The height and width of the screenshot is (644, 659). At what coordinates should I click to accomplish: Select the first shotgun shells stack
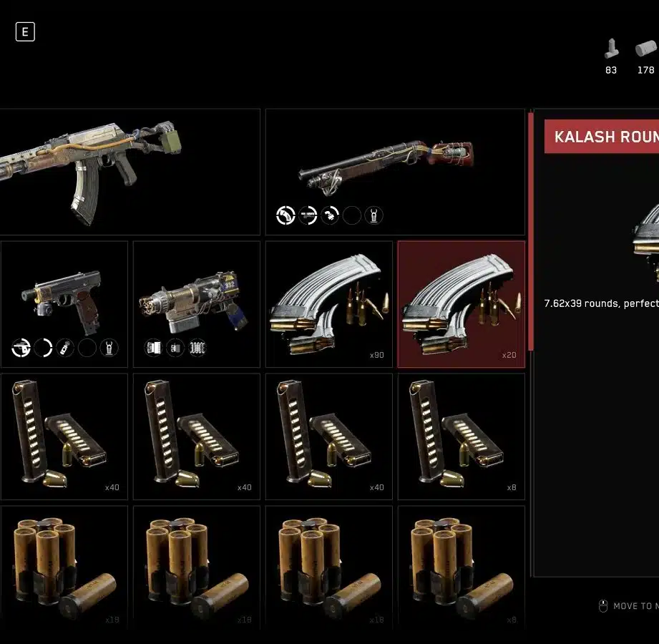click(x=64, y=569)
